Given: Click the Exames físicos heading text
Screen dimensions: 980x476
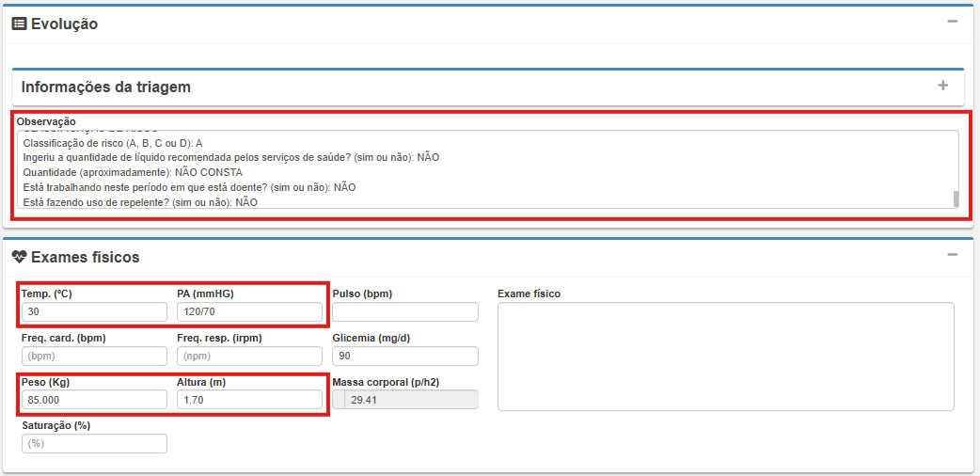Looking at the screenshot, I should coord(85,257).
